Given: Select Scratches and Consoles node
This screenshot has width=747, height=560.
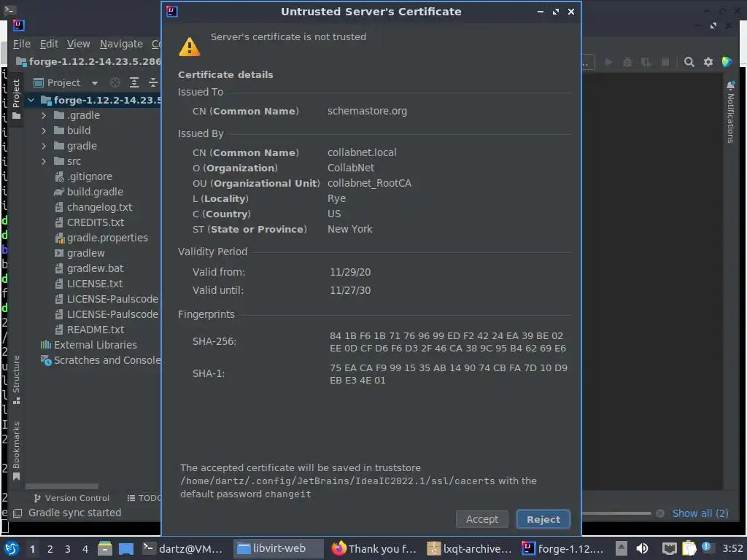Looking at the screenshot, I should (107, 360).
